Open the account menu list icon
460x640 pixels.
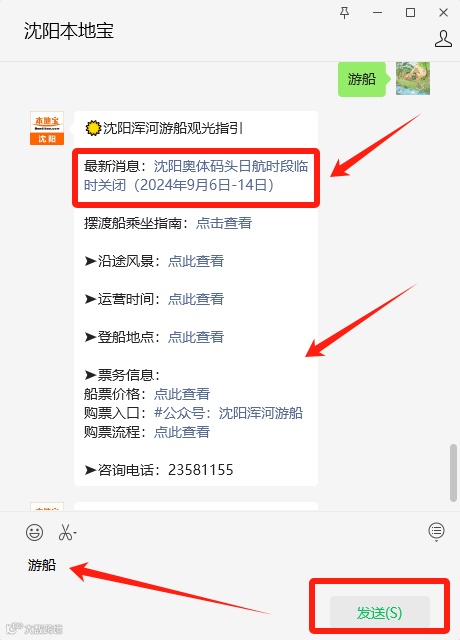436,531
